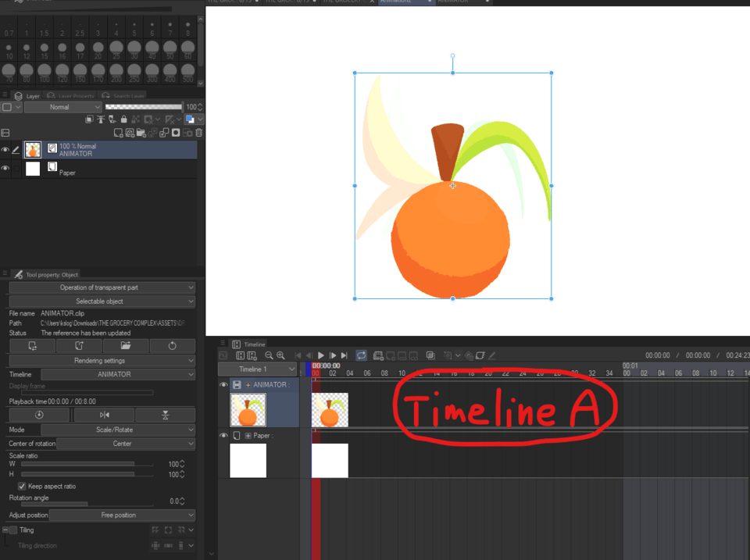This screenshot has width=750, height=560.
Task: Create a new vector layer
Action: pos(130,133)
